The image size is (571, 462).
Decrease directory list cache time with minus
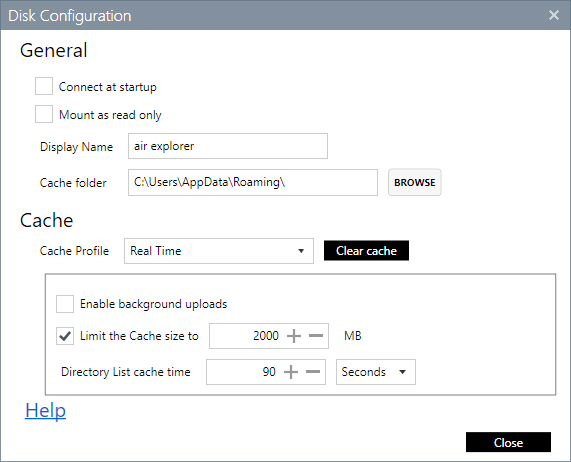click(x=313, y=372)
